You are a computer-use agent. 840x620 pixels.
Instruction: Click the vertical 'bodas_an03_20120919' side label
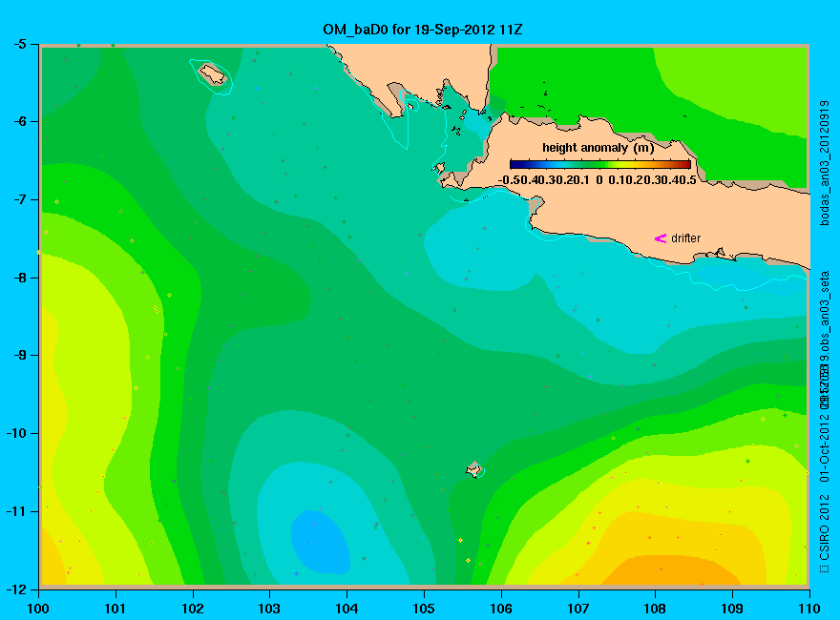[825, 163]
